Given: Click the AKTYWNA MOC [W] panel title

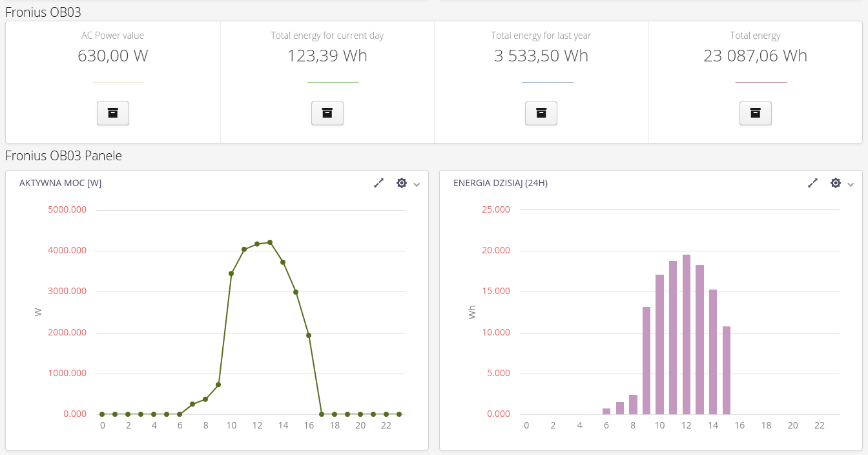Looking at the screenshot, I should (60, 183).
